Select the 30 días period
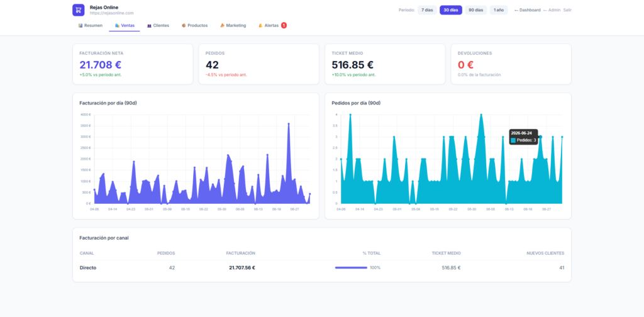 tap(451, 10)
